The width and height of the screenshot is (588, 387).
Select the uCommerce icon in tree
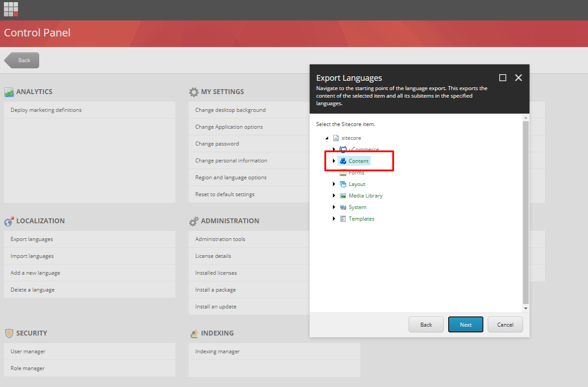click(x=343, y=150)
